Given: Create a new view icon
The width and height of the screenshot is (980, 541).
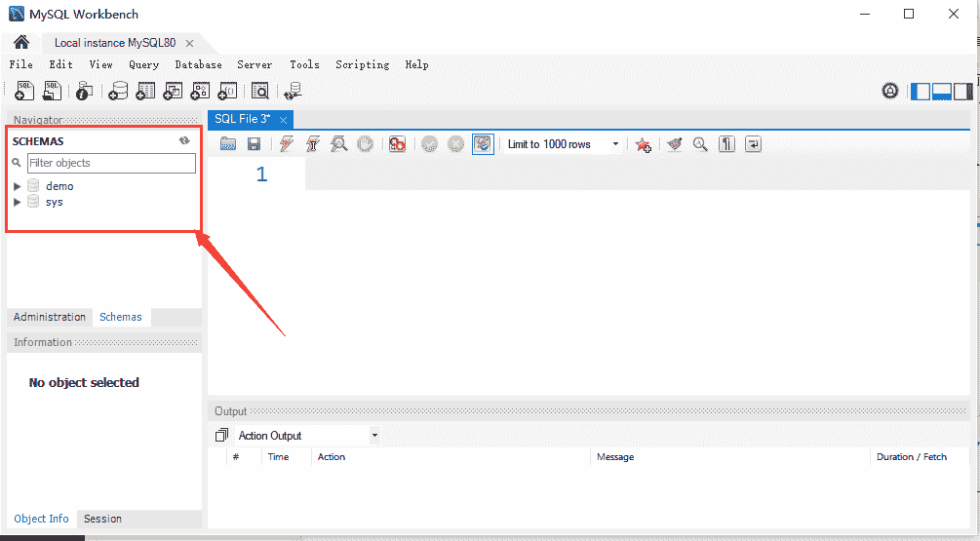Looking at the screenshot, I should pyautogui.click(x=173, y=92).
